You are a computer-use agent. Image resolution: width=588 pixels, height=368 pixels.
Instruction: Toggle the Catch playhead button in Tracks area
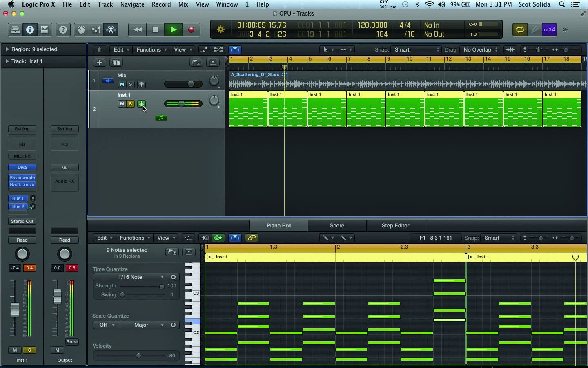pyautogui.click(x=235, y=49)
